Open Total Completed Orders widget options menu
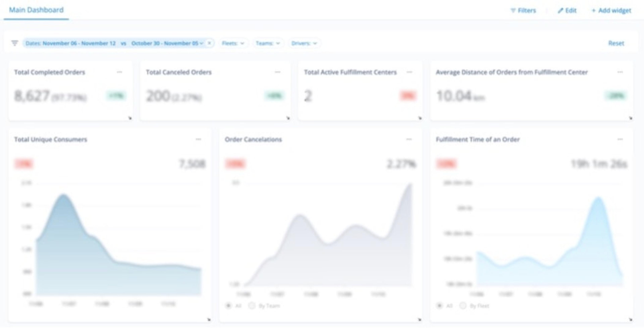This screenshot has width=644, height=328. [x=119, y=72]
